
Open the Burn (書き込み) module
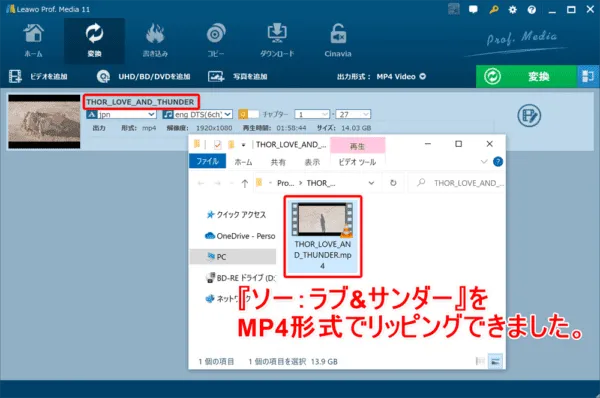(155, 41)
